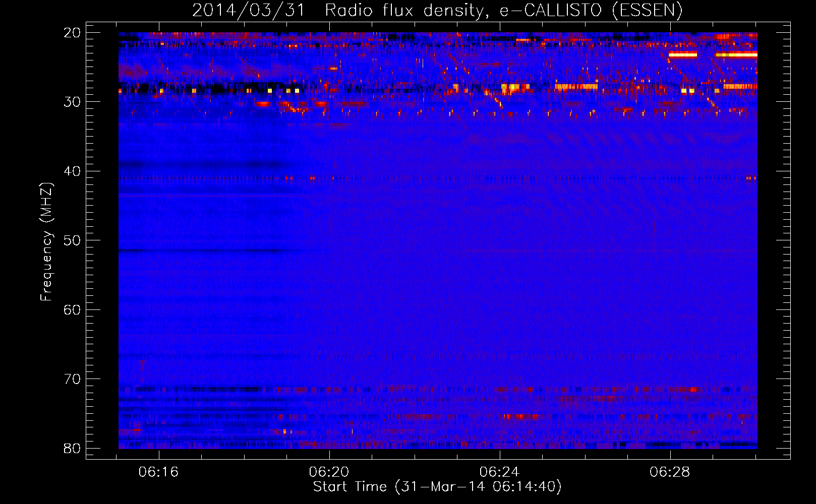Pick the 40 frequency tick label
Viewport: 816px width, 504px height.
click(72, 171)
